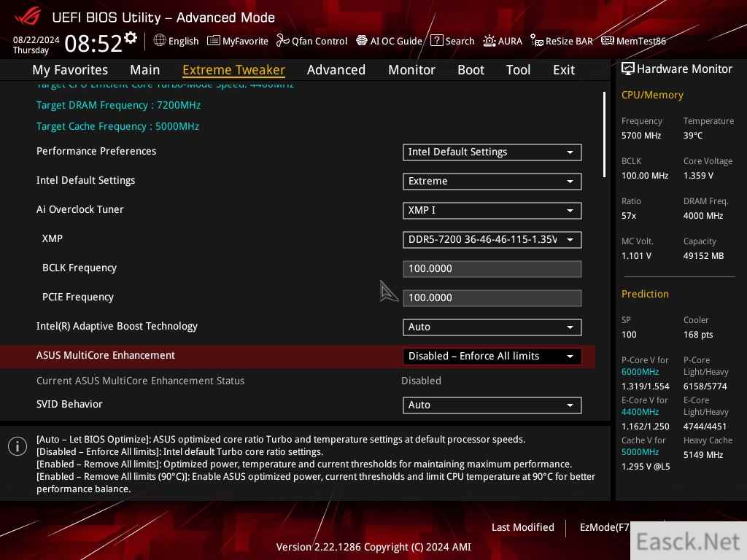Click the 57x ratio value
The width and height of the screenshot is (747, 560).
[629, 216]
